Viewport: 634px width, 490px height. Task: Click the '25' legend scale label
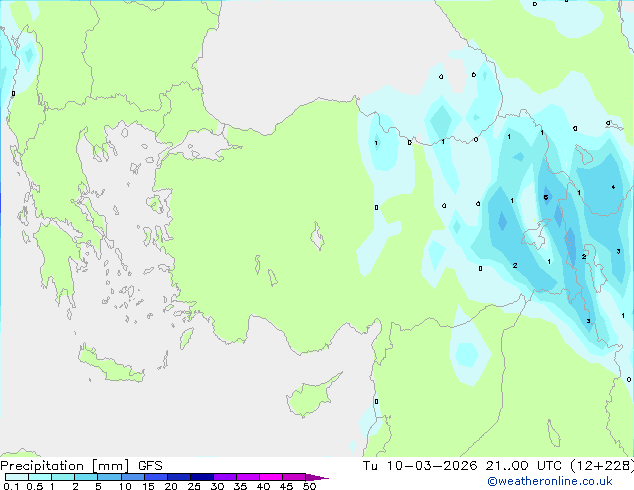194,486
